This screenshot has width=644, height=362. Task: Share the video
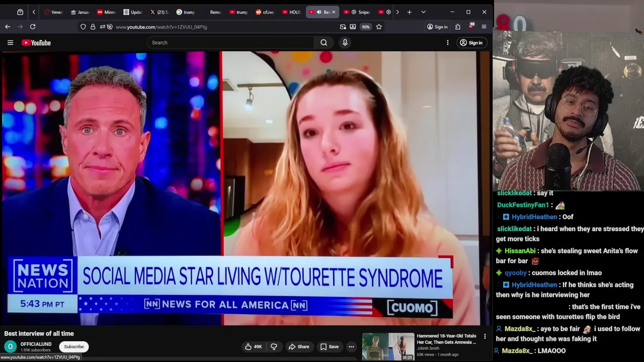point(299,347)
